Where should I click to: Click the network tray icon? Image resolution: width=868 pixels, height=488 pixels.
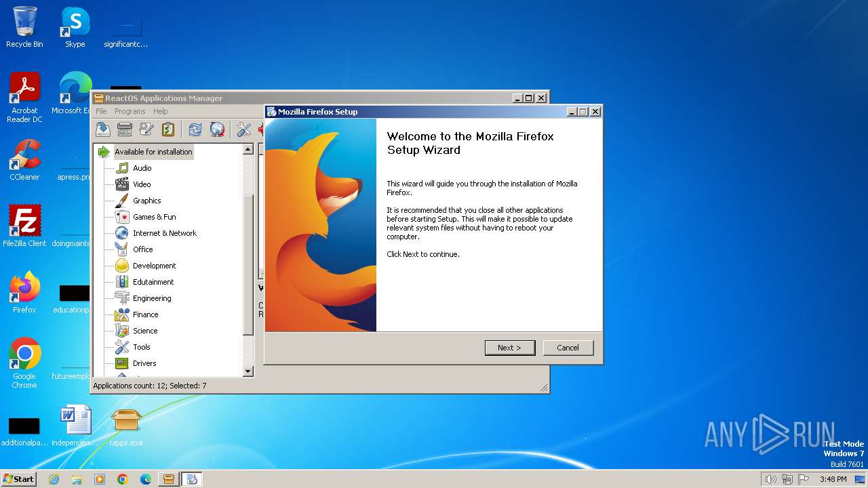click(788, 479)
